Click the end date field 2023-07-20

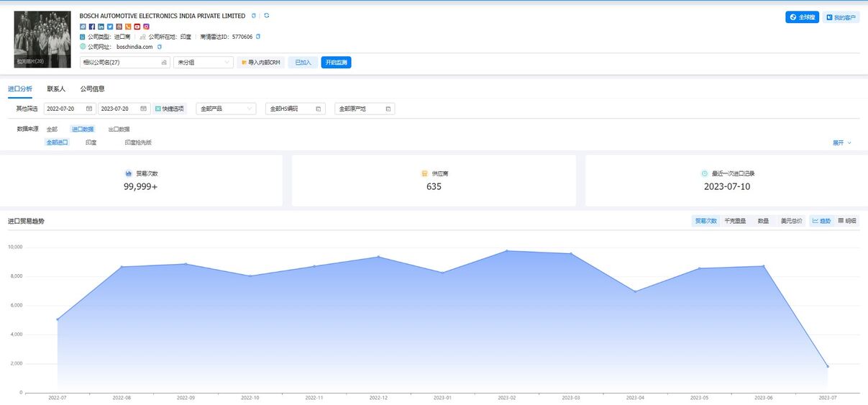[124, 109]
